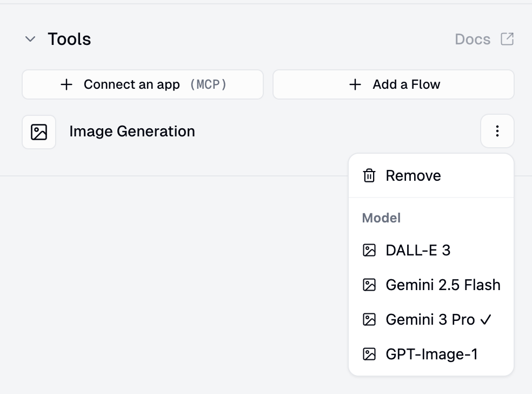This screenshot has width=532, height=394.
Task: Select GPT-Image-1 as the model
Action: (x=431, y=354)
